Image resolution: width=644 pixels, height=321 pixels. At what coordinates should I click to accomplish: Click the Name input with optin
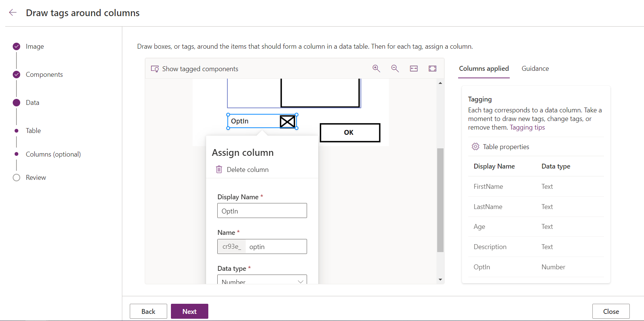(x=276, y=246)
